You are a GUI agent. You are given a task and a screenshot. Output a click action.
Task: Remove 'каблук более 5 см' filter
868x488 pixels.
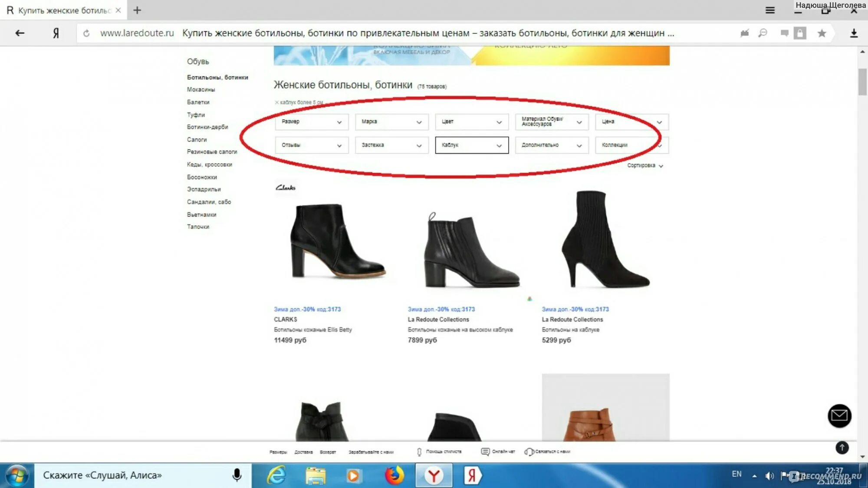tap(276, 102)
